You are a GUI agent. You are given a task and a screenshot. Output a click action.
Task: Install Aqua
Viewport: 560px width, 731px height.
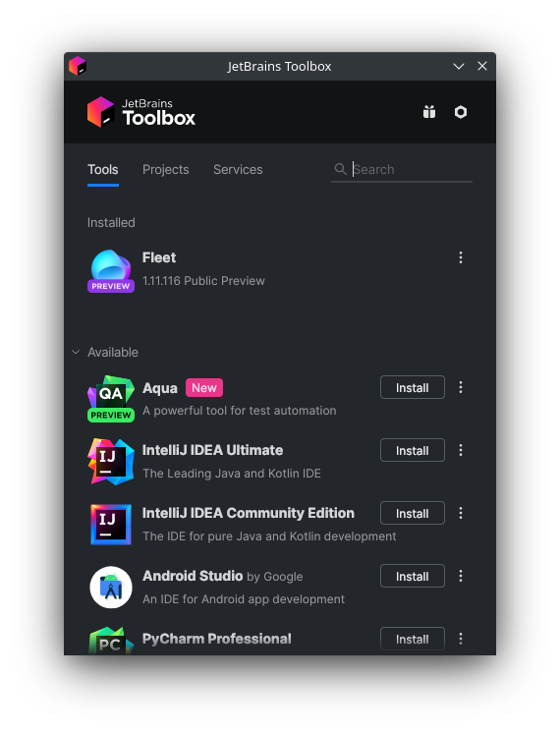413,387
